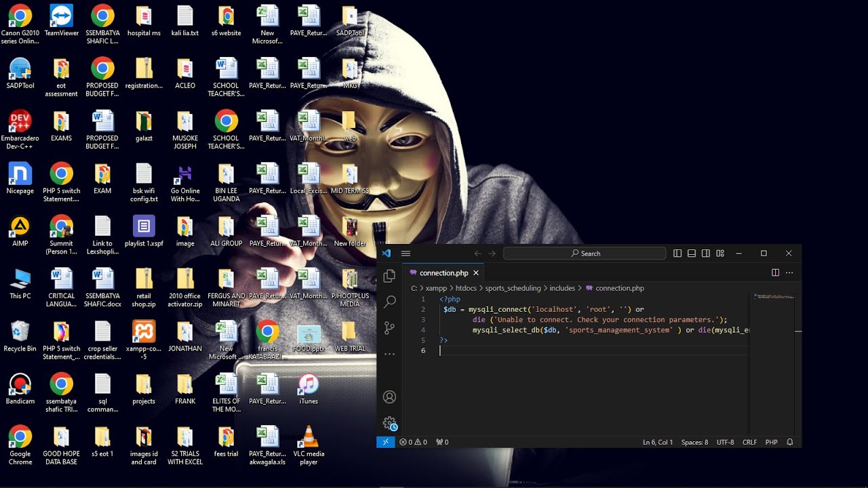Click the forwarded ports status item
This screenshot has height=488, width=868.
click(x=442, y=442)
